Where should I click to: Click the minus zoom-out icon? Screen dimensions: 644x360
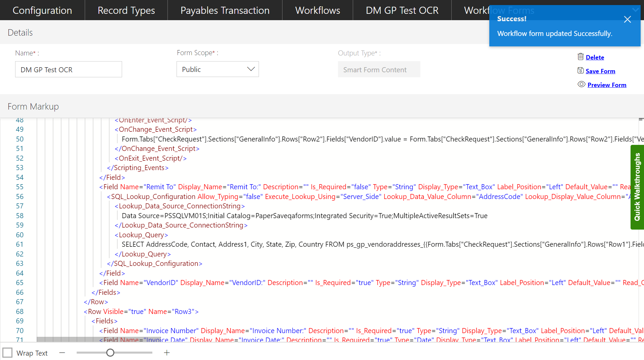pyautogui.click(x=62, y=353)
